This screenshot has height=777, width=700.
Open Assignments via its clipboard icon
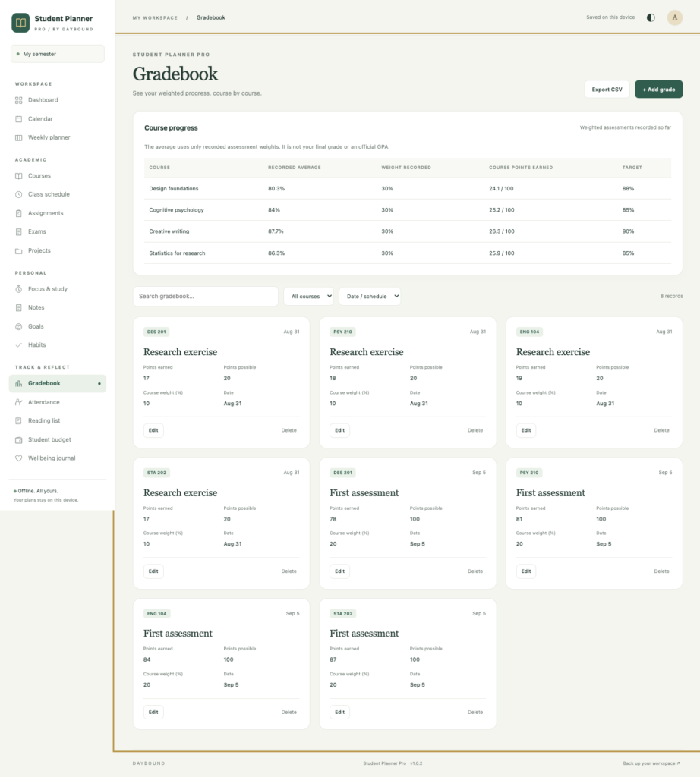click(x=19, y=213)
